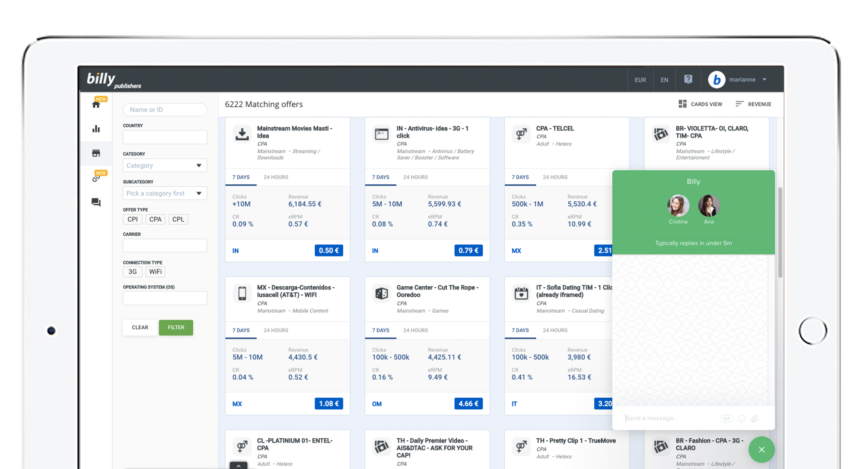Open the EUR currency selector
Screen dimensions: 868x469
[x=640, y=80]
